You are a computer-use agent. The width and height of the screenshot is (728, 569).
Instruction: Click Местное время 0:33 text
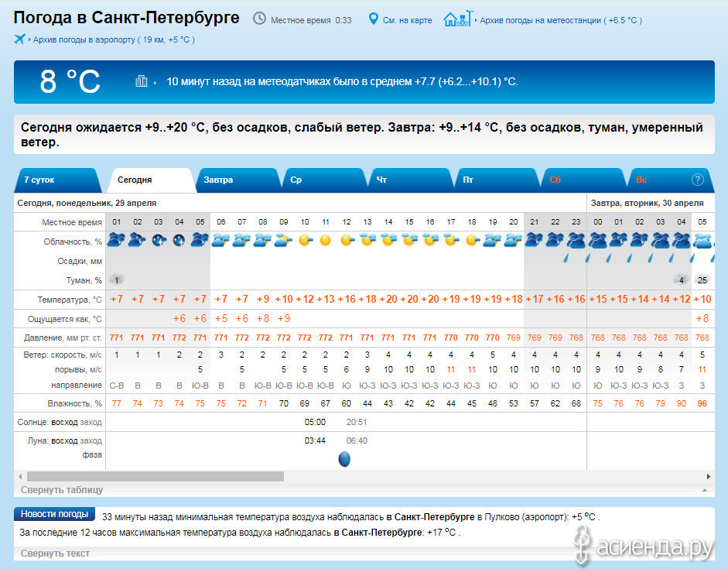coord(311,20)
